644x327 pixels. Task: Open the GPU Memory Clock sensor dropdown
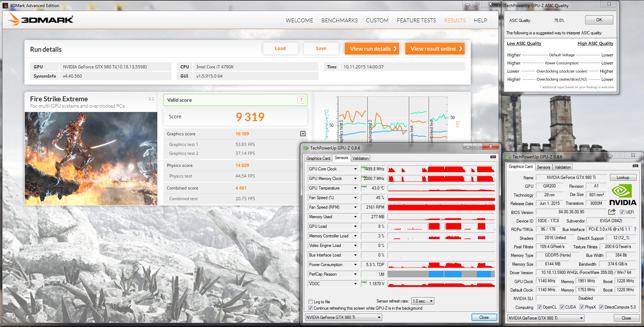pyautogui.click(x=355, y=179)
